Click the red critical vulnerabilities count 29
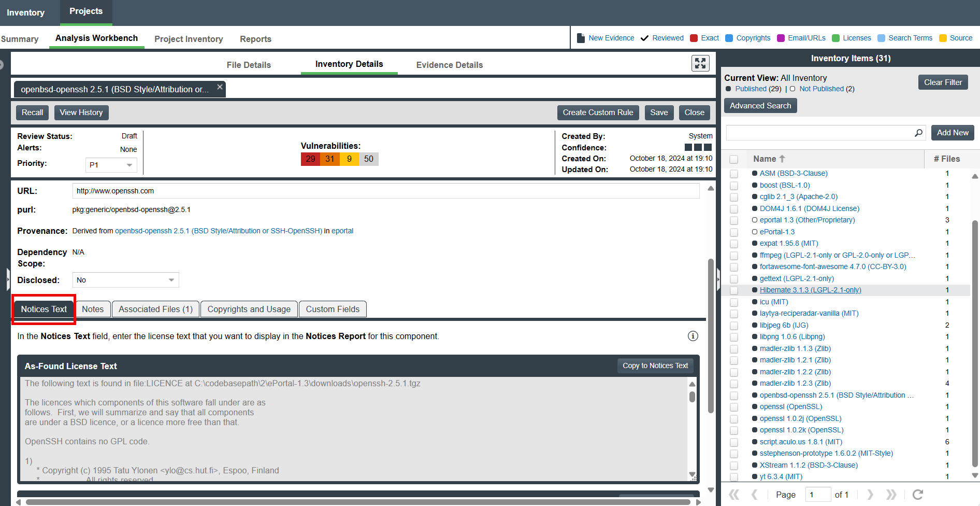Image resolution: width=980 pixels, height=506 pixels. coord(310,159)
